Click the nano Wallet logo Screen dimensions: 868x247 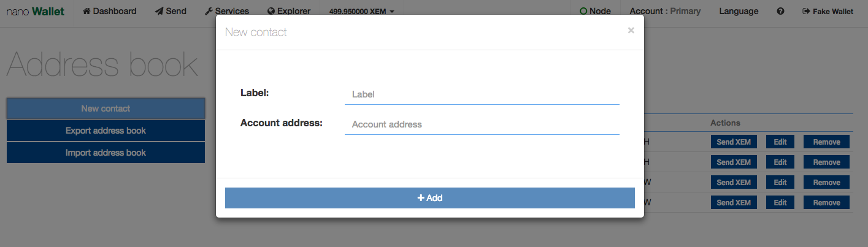[36, 12]
